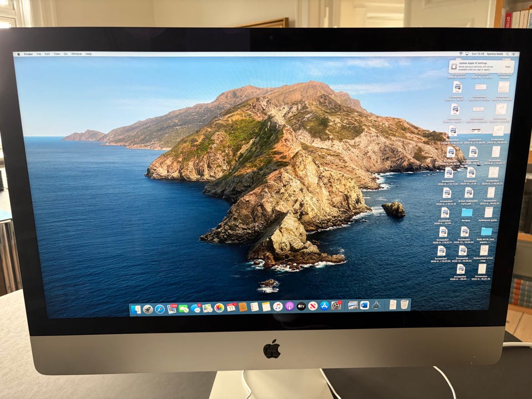This screenshot has height=399, width=532.
Task: Open the Apple TV app in the Dock
Action: 301,306
